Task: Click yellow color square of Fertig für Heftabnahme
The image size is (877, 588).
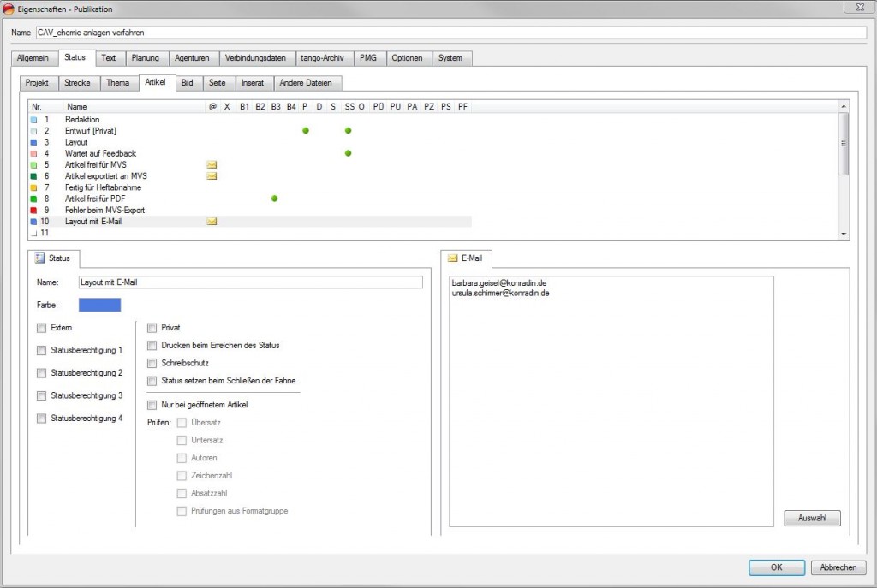Action: 33,187
